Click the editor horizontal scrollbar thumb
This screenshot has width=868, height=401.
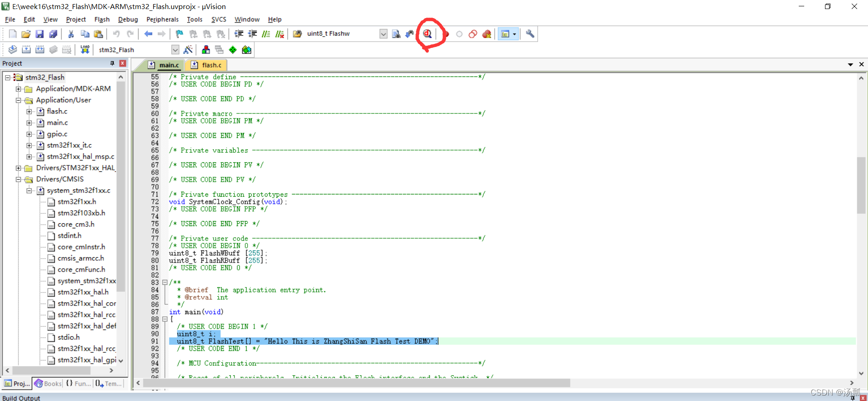[x=356, y=383]
